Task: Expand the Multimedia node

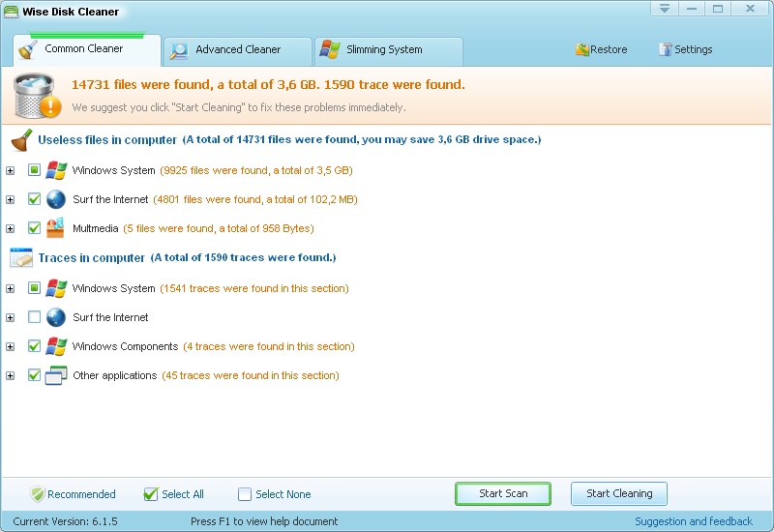Action: point(10,229)
